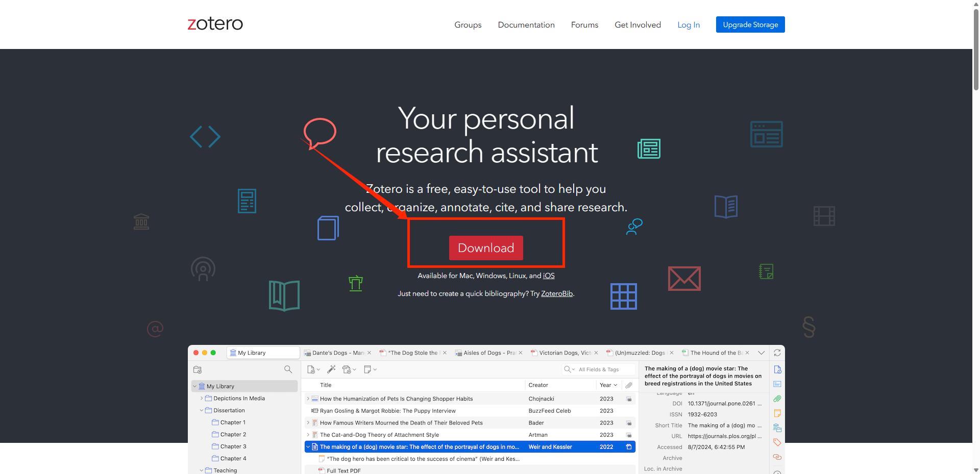
Task: Click the Sync circular arrows icon
Action: tap(777, 353)
